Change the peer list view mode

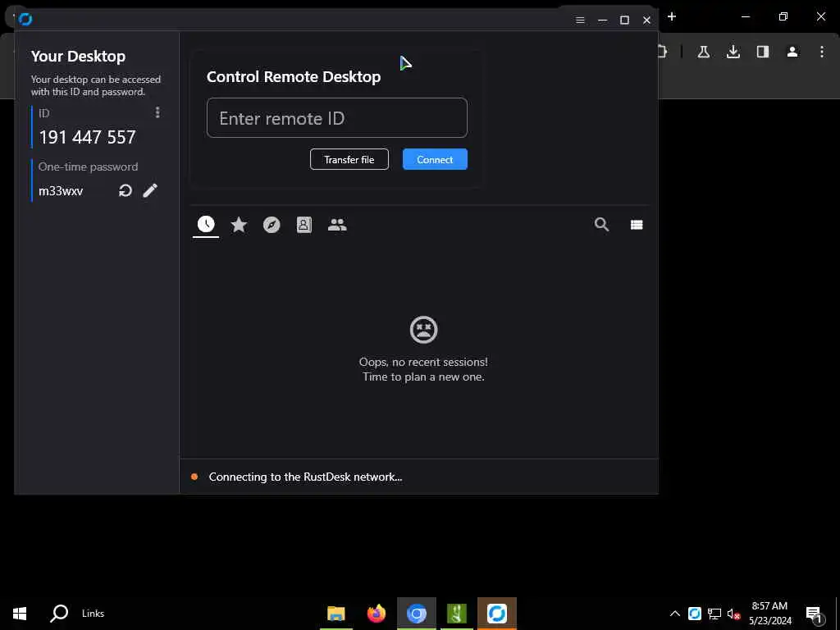(637, 225)
